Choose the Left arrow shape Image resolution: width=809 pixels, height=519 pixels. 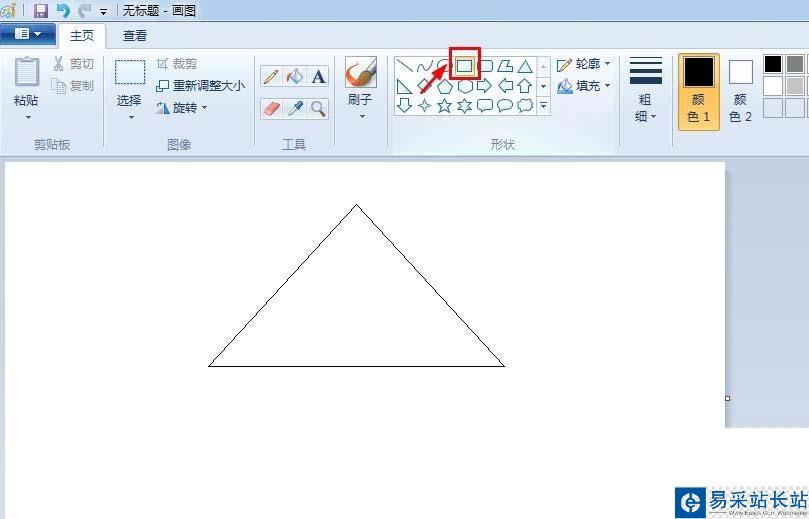click(505, 86)
